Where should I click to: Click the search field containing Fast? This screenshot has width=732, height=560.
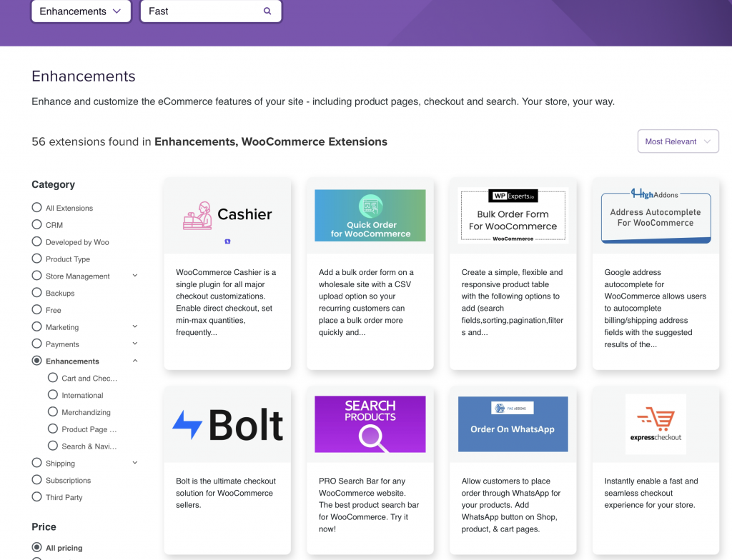[x=211, y=11]
